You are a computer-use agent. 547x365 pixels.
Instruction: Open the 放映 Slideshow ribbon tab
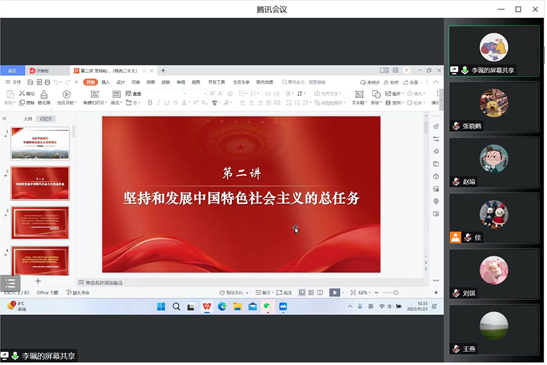[166, 82]
